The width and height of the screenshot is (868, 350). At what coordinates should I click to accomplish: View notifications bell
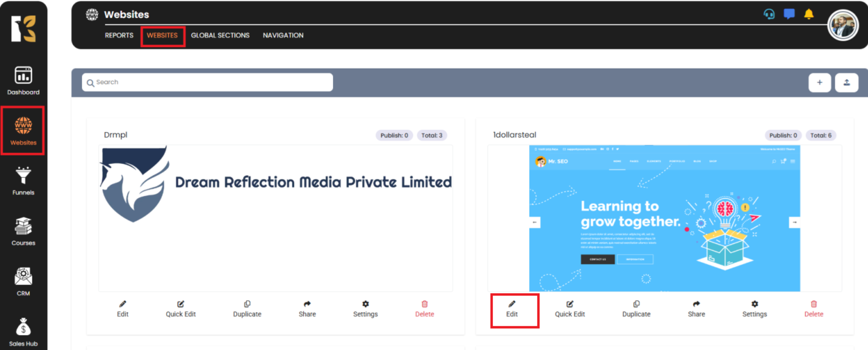809,14
